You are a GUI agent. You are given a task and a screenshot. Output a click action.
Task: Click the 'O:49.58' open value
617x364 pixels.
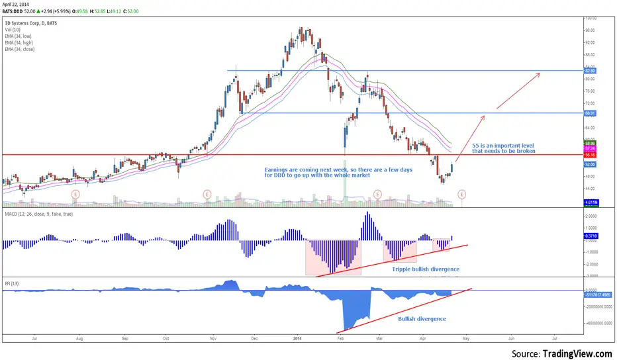coord(80,11)
